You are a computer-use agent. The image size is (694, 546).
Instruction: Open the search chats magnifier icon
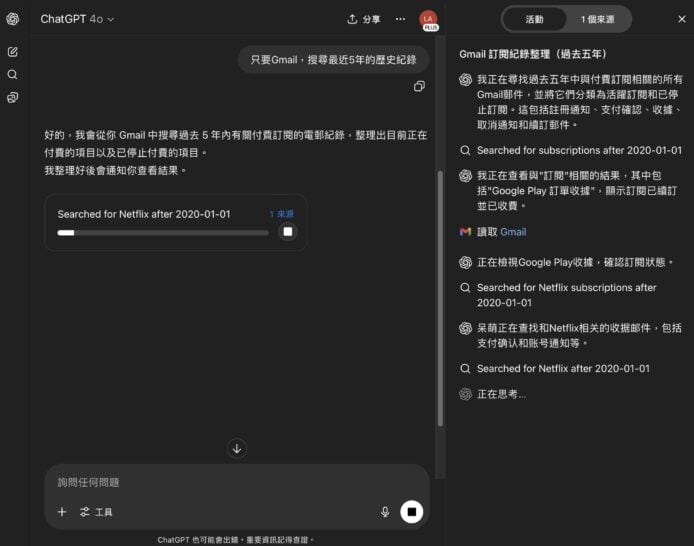12,74
